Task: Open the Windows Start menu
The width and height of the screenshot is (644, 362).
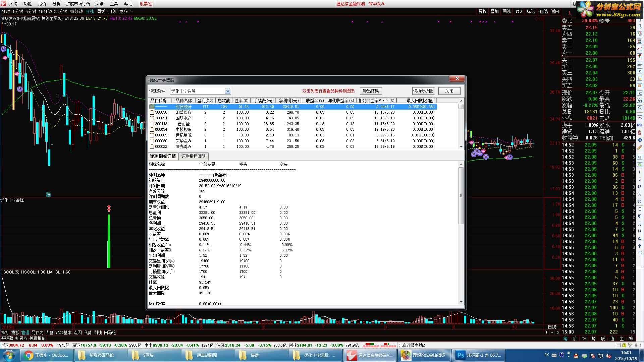Action: (9, 355)
